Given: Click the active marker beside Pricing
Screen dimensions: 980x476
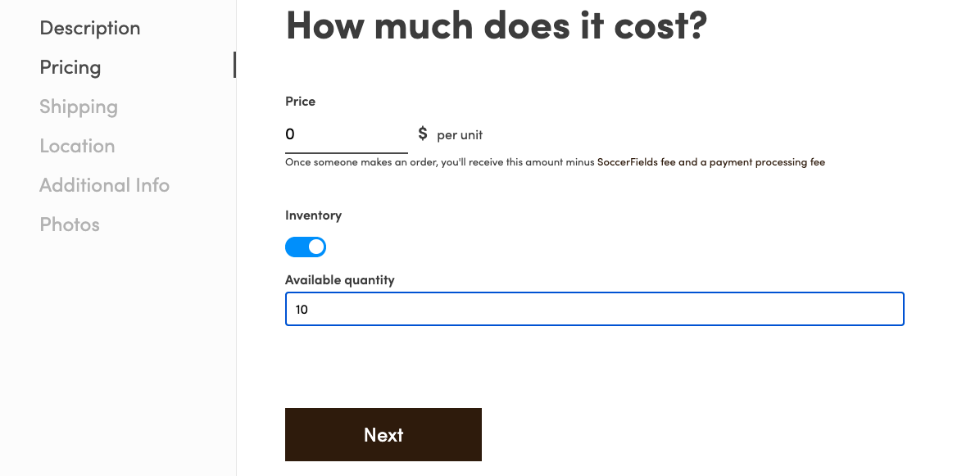Looking at the screenshot, I should tap(234, 65).
